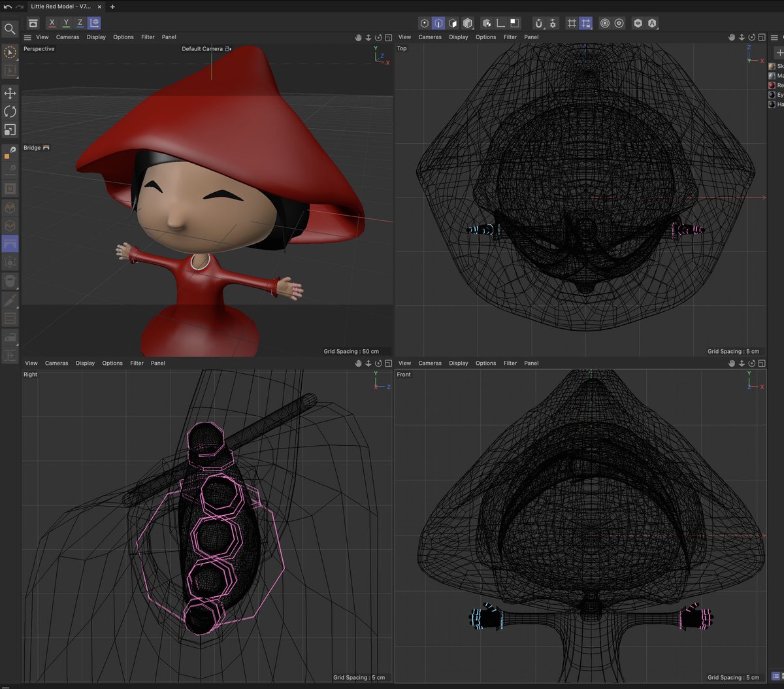Open Display menu in Front viewport

[459, 363]
